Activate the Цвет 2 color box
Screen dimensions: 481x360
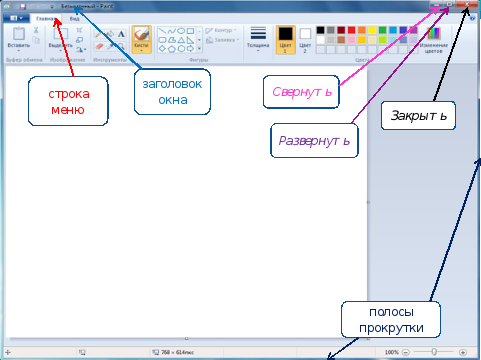305,40
